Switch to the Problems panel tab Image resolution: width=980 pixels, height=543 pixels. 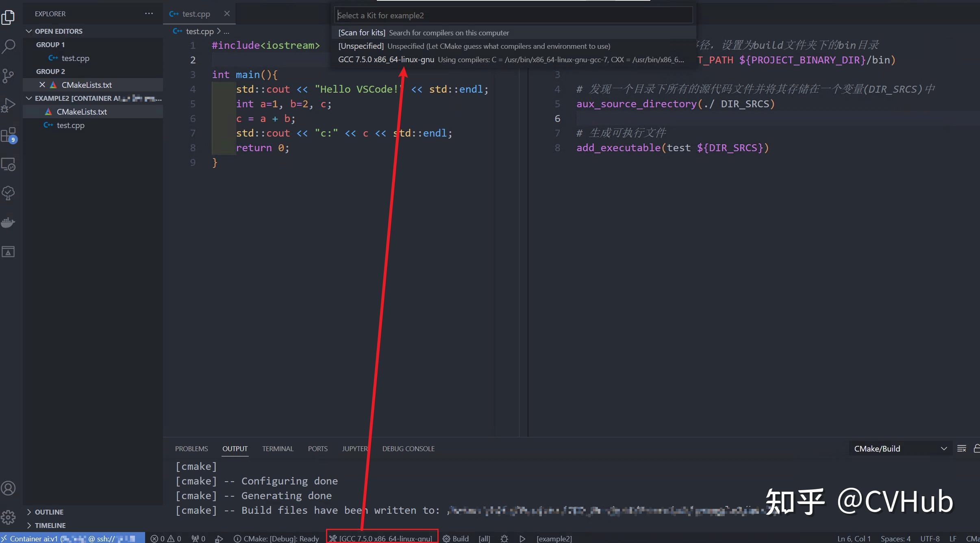pyautogui.click(x=191, y=449)
